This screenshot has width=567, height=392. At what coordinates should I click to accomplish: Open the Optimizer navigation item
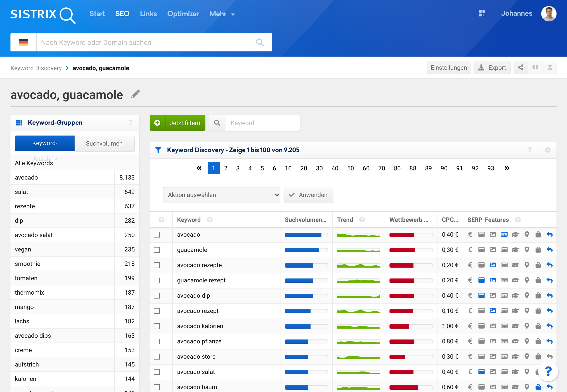coord(183,14)
